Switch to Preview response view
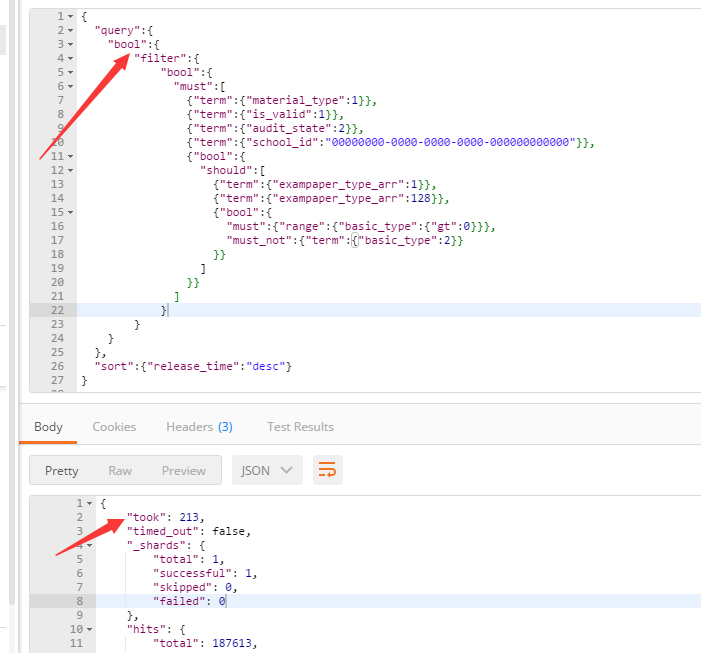 (x=184, y=471)
